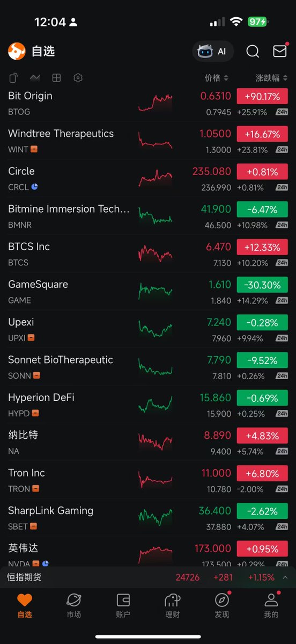This screenshot has height=644, width=296.
Task: Switch to the 市场 tab
Action: 74,606
